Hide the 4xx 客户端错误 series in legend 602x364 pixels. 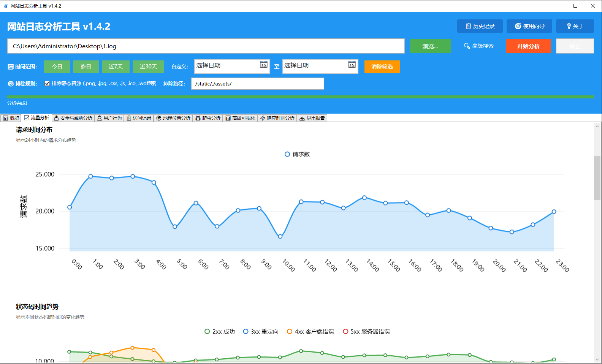click(311, 332)
